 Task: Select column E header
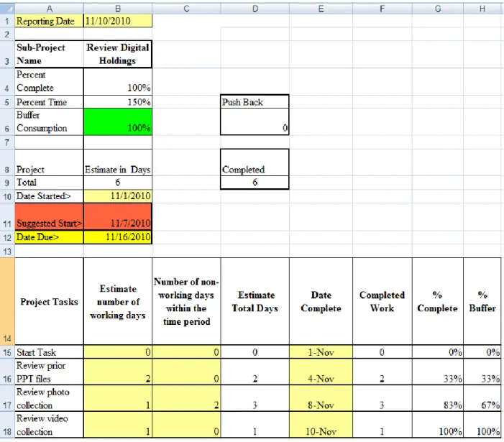point(321,9)
